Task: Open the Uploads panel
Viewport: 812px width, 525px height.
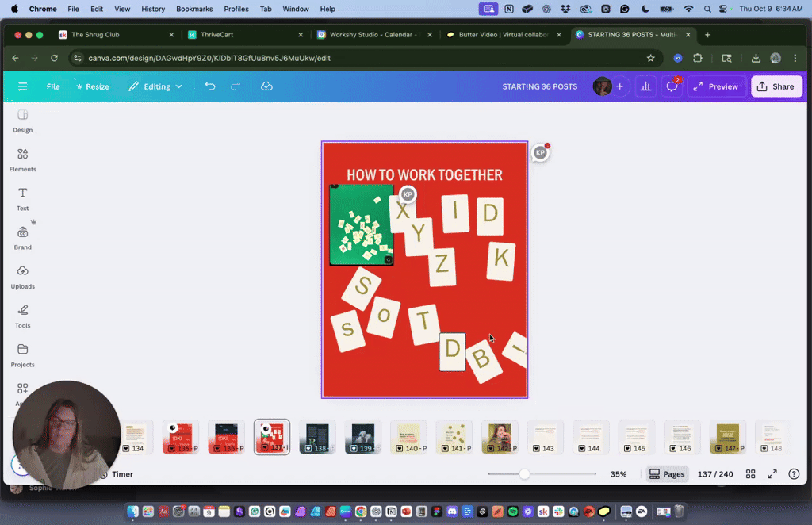Action: [22, 278]
